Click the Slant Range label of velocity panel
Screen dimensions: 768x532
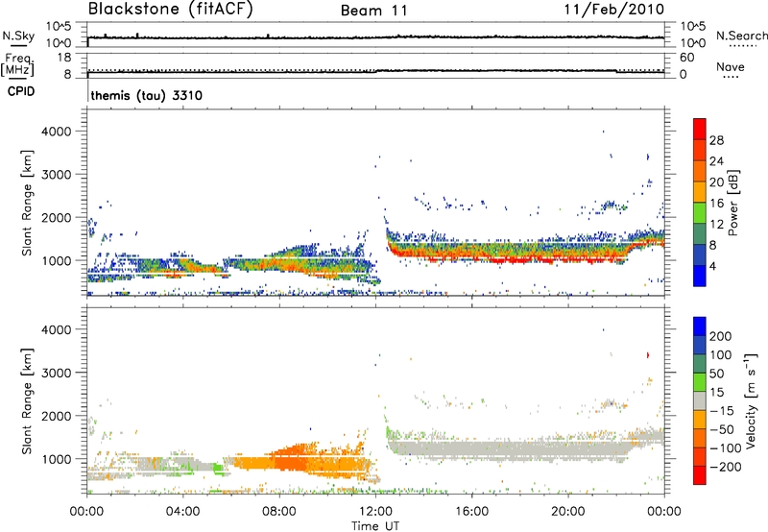click(x=27, y=400)
